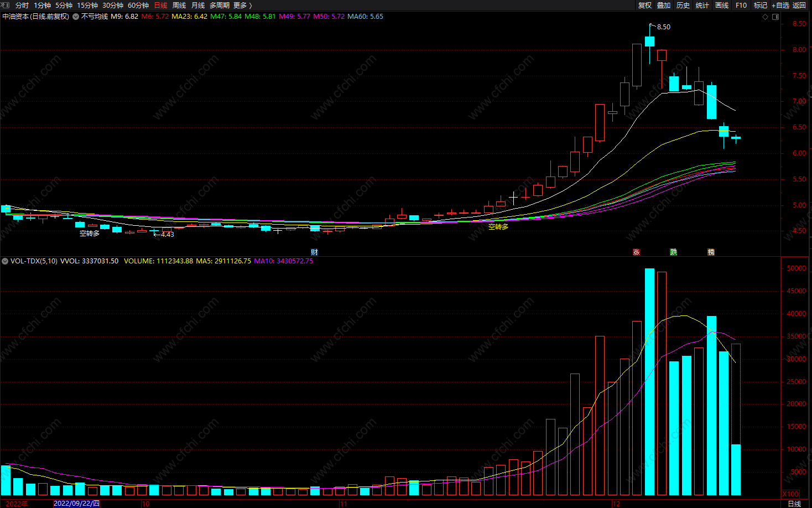Open the 复权 adjustment menu
812x508 pixels.
pyautogui.click(x=645, y=5)
